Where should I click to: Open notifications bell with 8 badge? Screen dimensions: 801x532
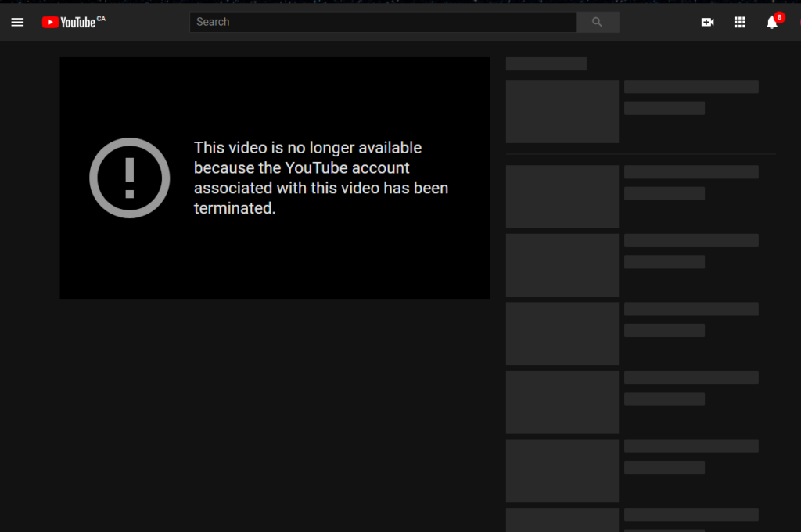pos(774,21)
